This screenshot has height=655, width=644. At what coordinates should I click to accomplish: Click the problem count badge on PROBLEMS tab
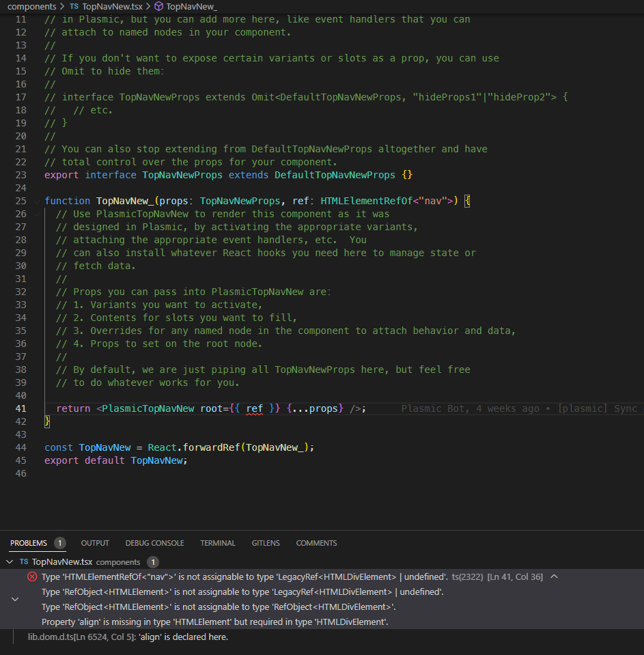[x=60, y=543]
